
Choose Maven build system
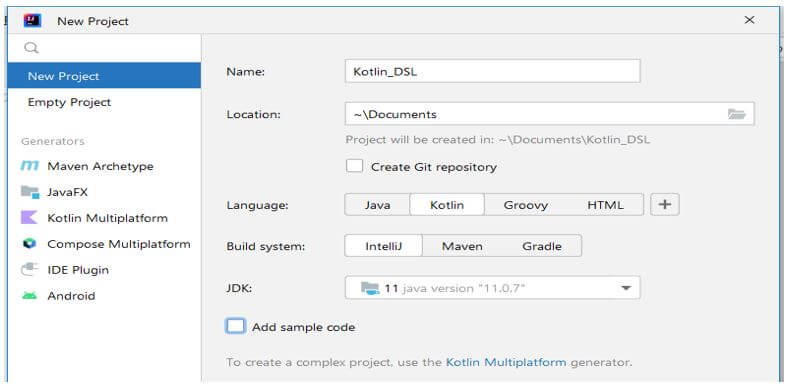click(x=462, y=247)
